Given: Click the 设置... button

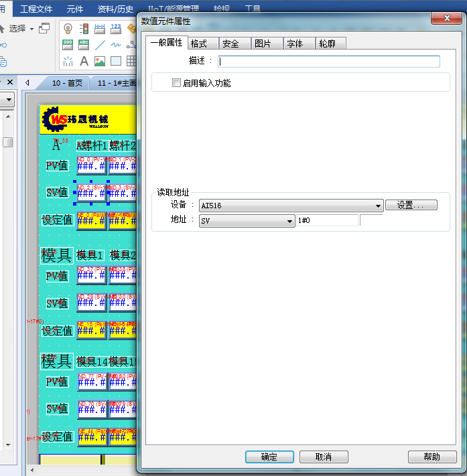Looking at the screenshot, I should pyautogui.click(x=411, y=206).
